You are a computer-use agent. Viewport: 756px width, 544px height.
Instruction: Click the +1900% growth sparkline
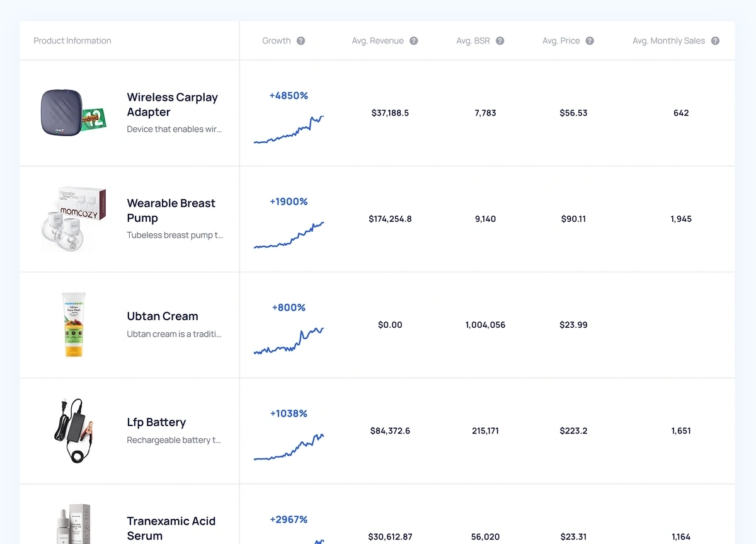pos(289,236)
